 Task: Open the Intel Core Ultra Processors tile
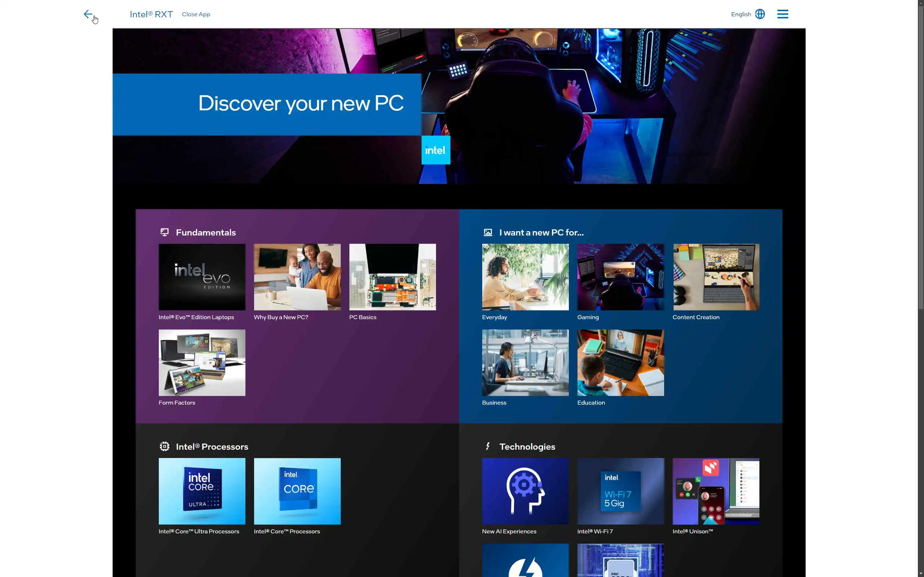point(202,491)
